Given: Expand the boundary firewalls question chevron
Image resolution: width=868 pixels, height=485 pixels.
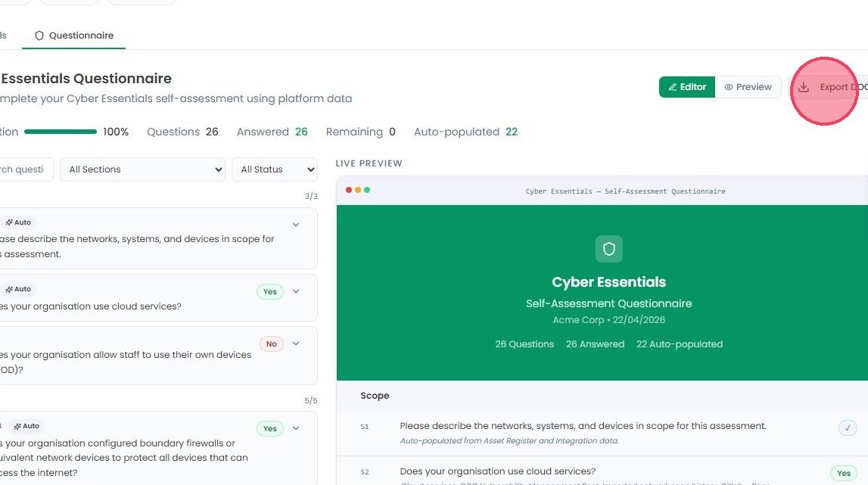Looking at the screenshot, I should (x=296, y=428).
